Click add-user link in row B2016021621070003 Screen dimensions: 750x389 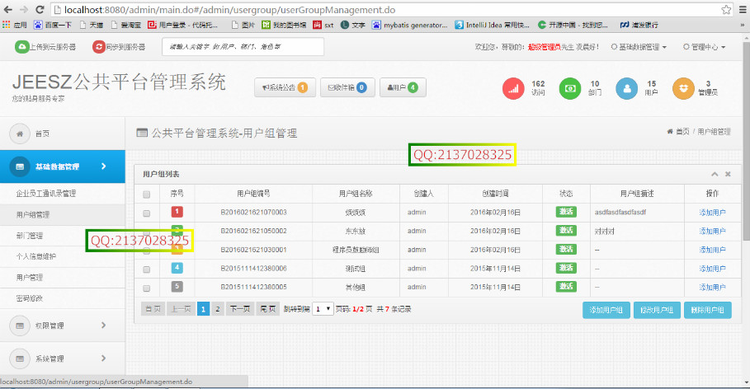(x=712, y=212)
